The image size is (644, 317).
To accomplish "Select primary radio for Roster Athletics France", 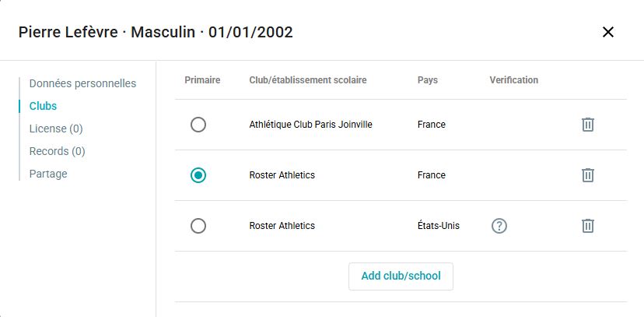I will [198, 175].
